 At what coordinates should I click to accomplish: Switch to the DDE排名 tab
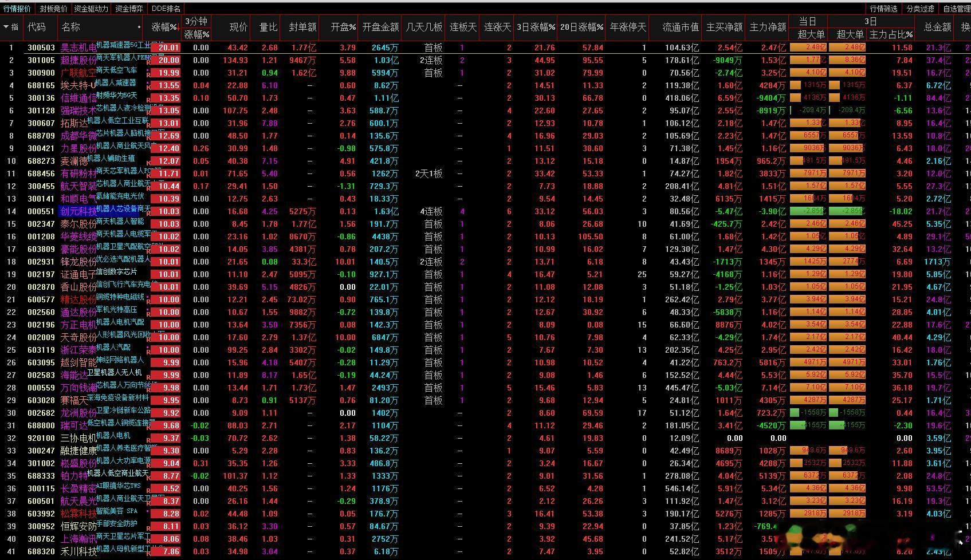[x=166, y=9]
